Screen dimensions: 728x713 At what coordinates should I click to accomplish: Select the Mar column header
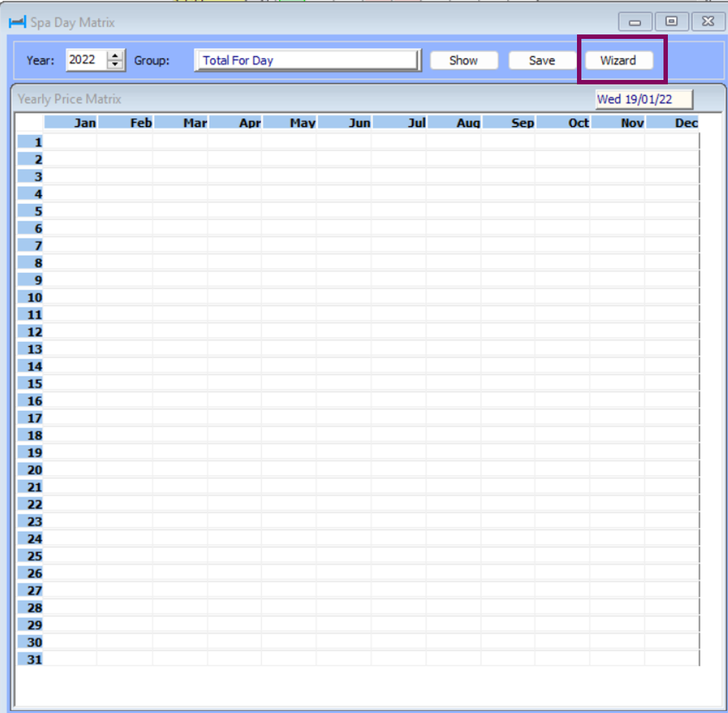tap(180, 123)
